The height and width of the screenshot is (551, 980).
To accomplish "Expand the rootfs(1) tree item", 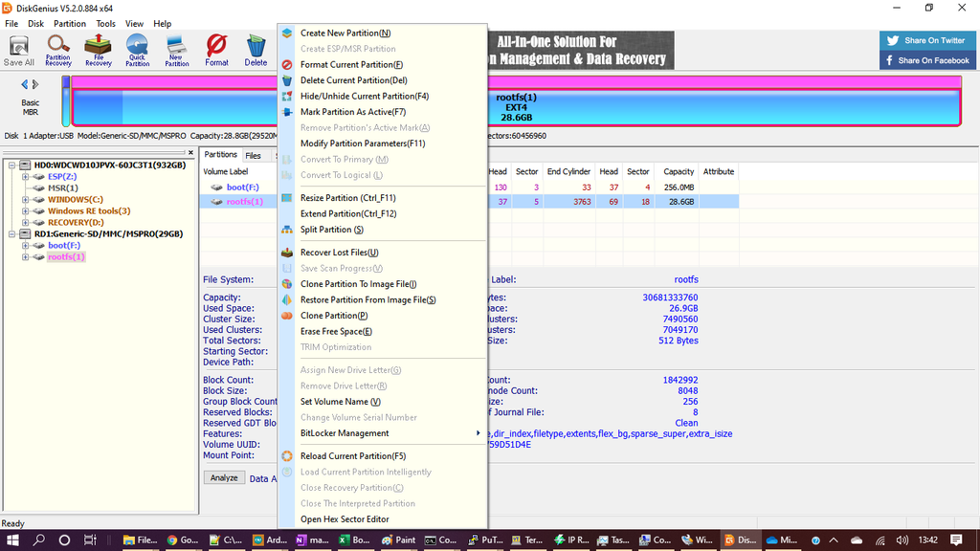I will (x=23, y=256).
